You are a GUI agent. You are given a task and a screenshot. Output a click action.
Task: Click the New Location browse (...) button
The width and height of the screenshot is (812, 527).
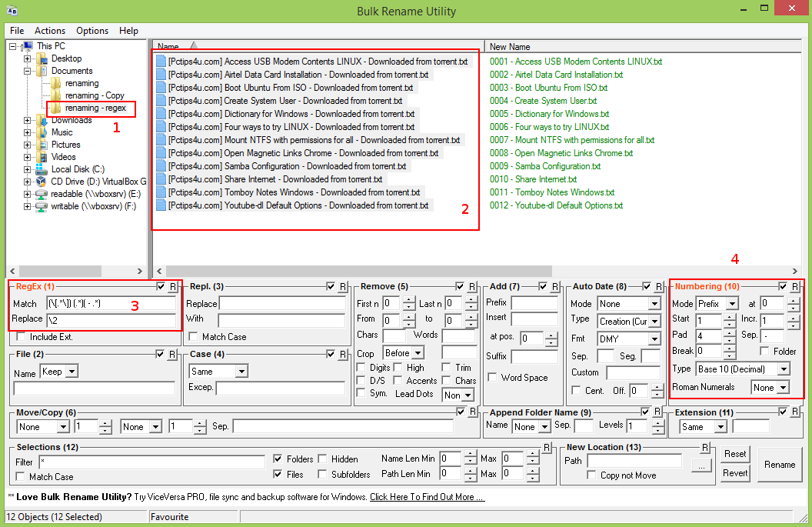click(x=701, y=466)
